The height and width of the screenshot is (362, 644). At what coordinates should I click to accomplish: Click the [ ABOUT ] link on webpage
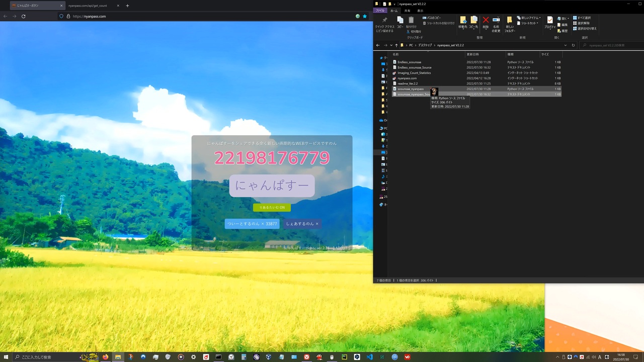pyautogui.click(x=341, y=248)
